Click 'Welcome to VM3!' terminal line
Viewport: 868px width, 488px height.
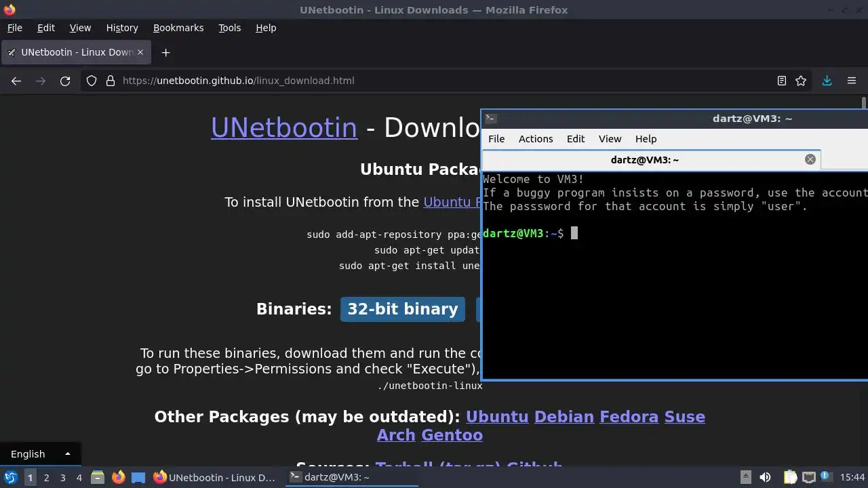click(x=533, y=179)
